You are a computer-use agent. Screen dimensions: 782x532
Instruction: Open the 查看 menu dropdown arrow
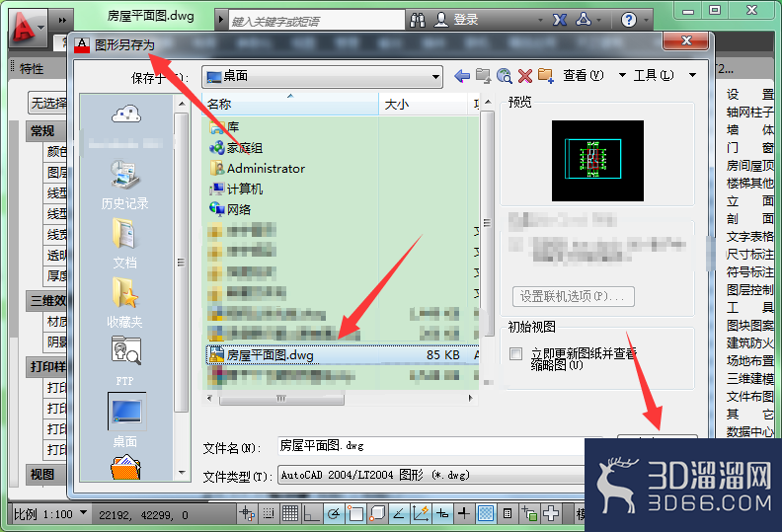tap(622, 75)
